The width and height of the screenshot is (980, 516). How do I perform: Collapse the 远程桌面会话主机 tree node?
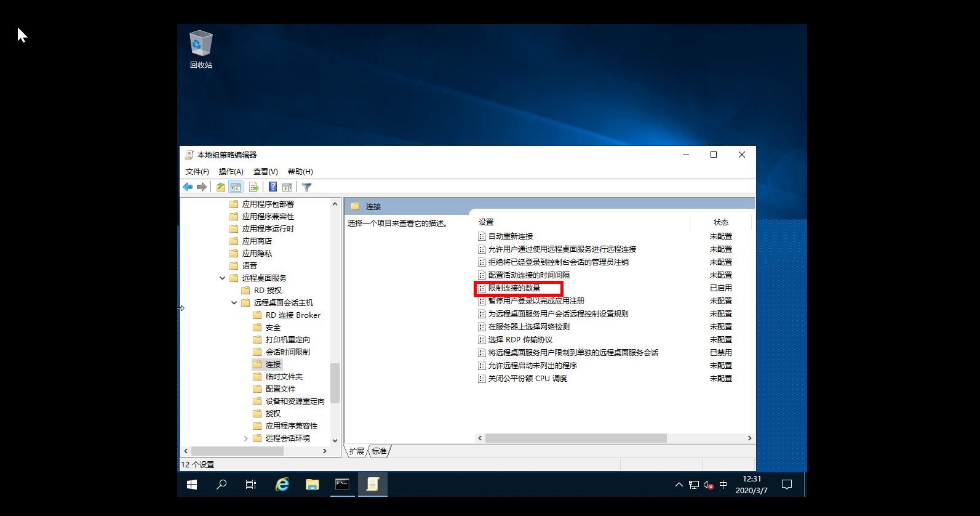pyautogui.click(x=234, y=303)
